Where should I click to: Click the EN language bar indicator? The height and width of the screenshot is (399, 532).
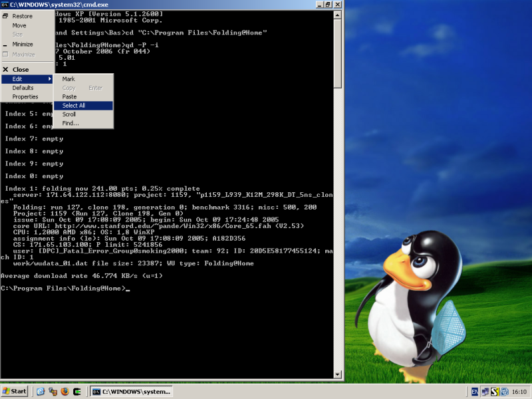click(475, 392)
